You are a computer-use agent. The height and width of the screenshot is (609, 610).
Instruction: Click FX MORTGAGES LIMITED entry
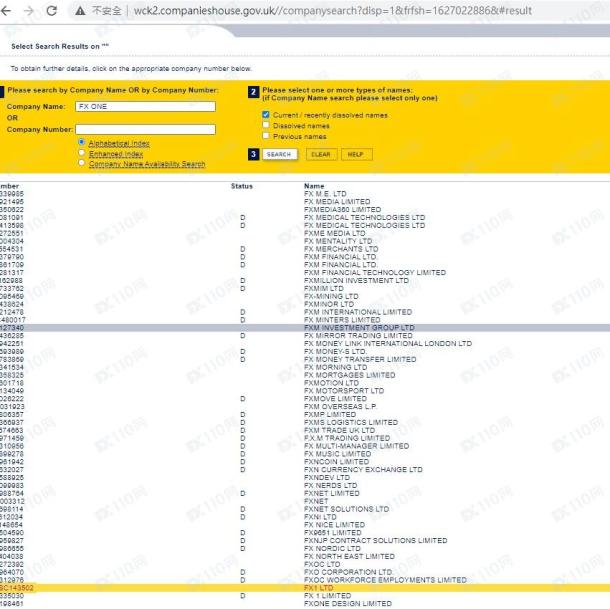click(350, 375)
